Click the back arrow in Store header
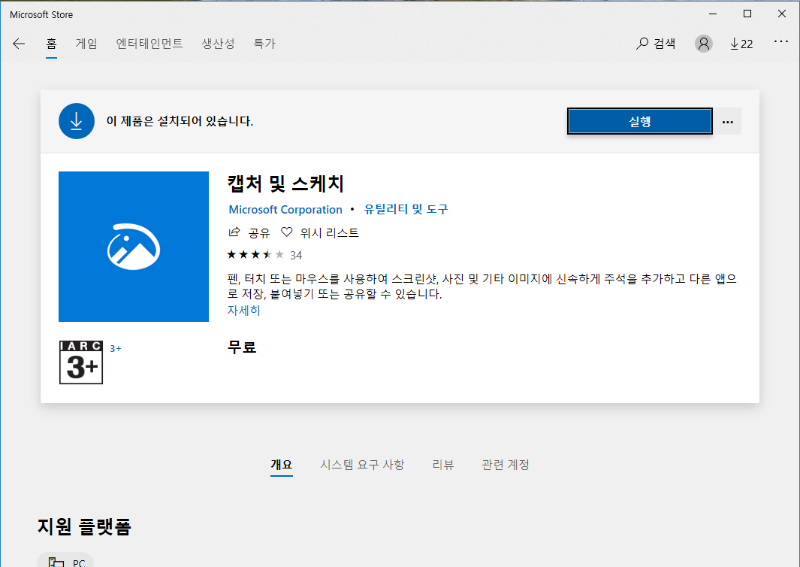800x567 pixels. click(18, 44)
